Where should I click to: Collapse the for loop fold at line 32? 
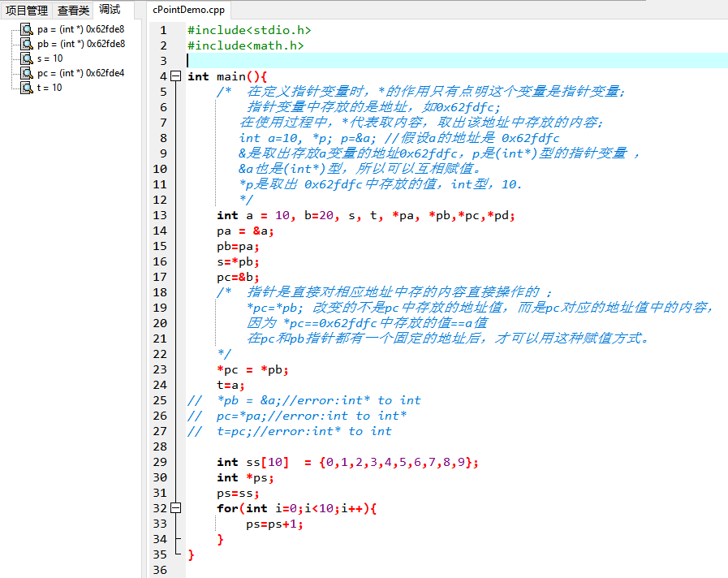click(175, 508)
